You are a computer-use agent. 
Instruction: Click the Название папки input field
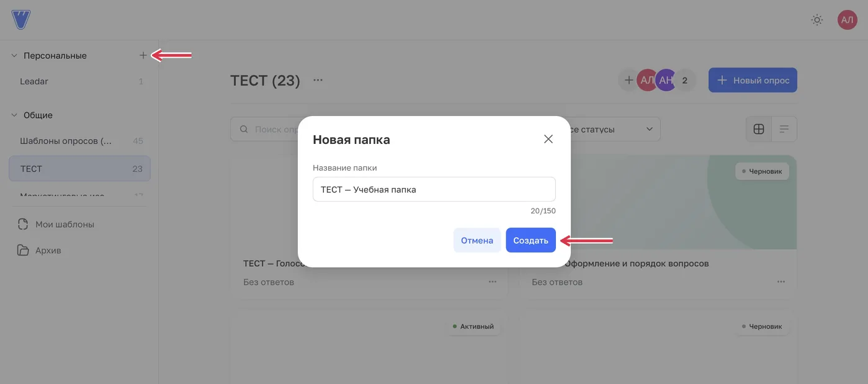[434, 189]
